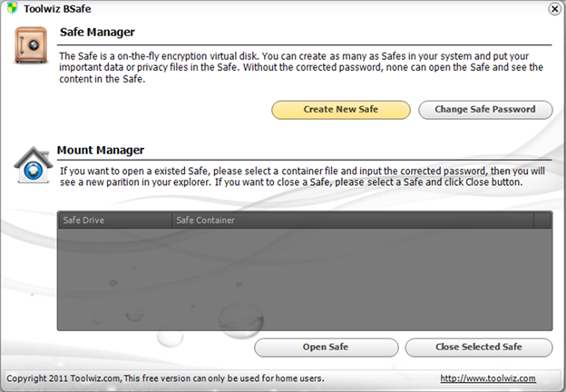Click the Safe Manager description paragraph
This screenshot has width=566, height=392.
(299, 68)
